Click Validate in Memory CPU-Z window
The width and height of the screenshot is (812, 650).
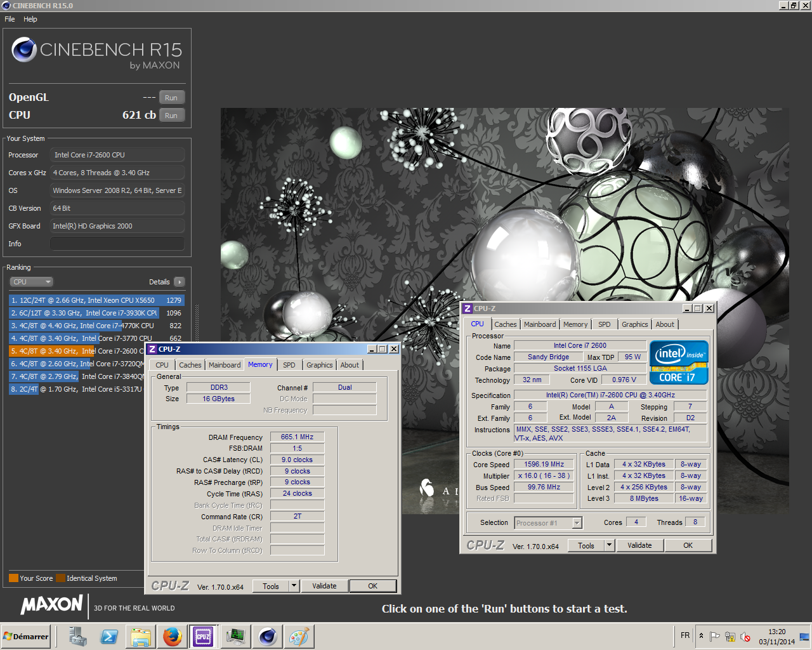(324, 586)
